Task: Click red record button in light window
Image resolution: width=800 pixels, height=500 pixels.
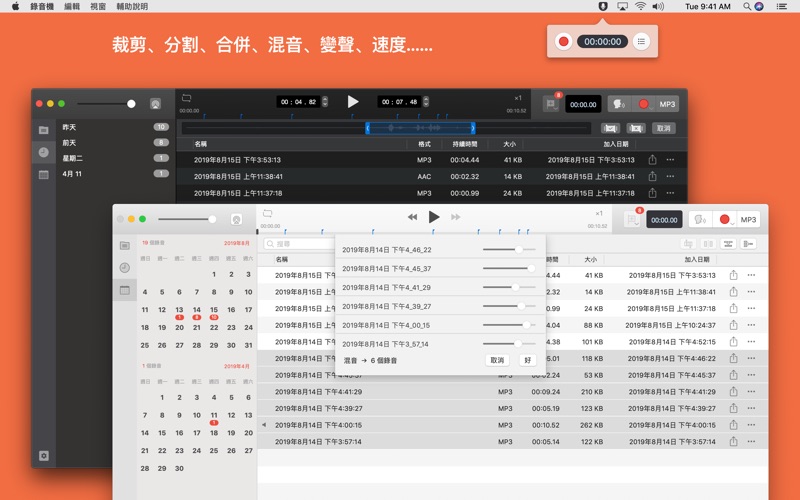Action: click(724, 219)
